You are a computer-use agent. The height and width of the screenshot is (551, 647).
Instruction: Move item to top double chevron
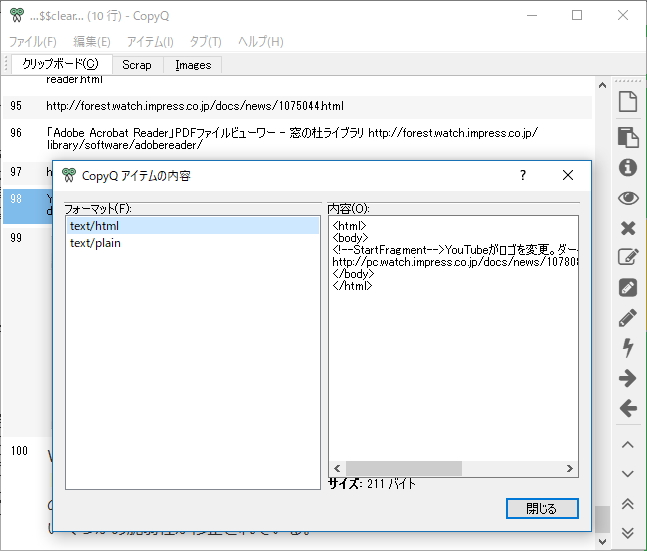coord(628,504)
